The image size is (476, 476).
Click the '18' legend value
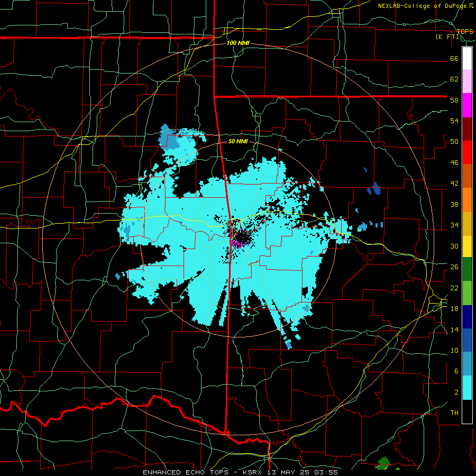tap(454, 309)
